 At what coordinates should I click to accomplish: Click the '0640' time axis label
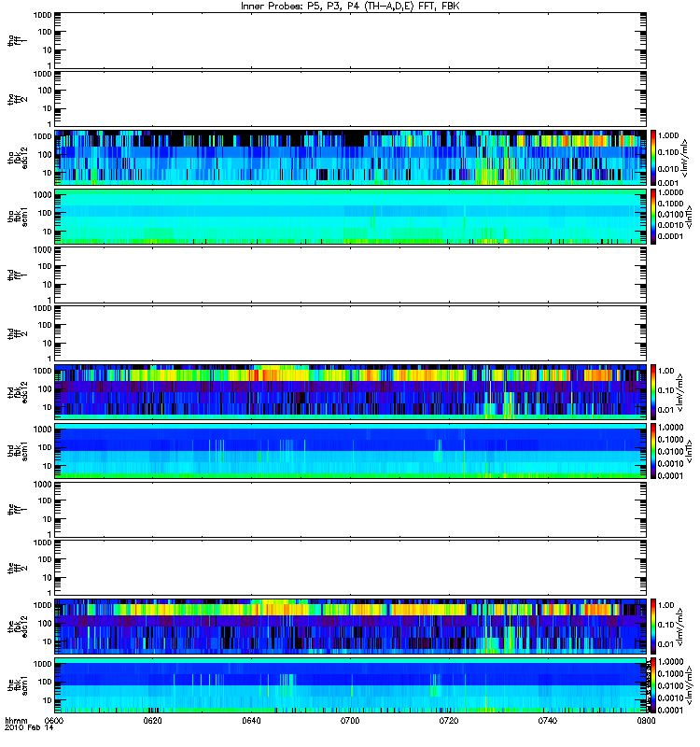(x=251, y=720)
